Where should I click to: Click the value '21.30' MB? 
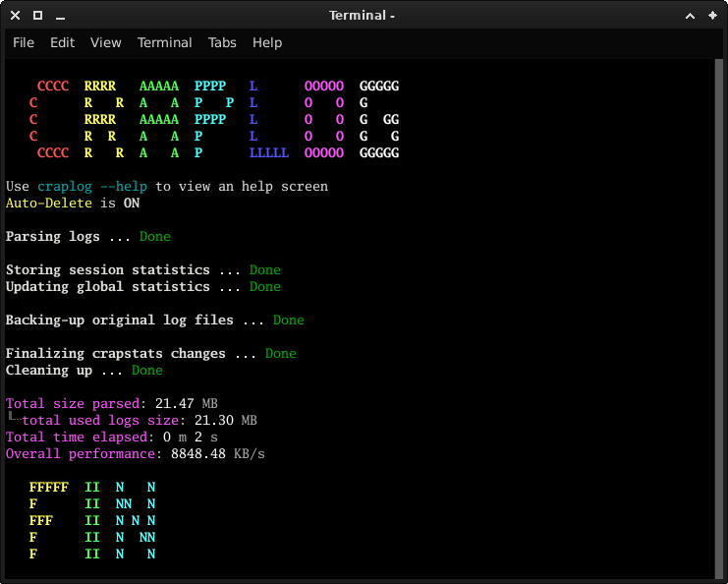pos(213,421)
